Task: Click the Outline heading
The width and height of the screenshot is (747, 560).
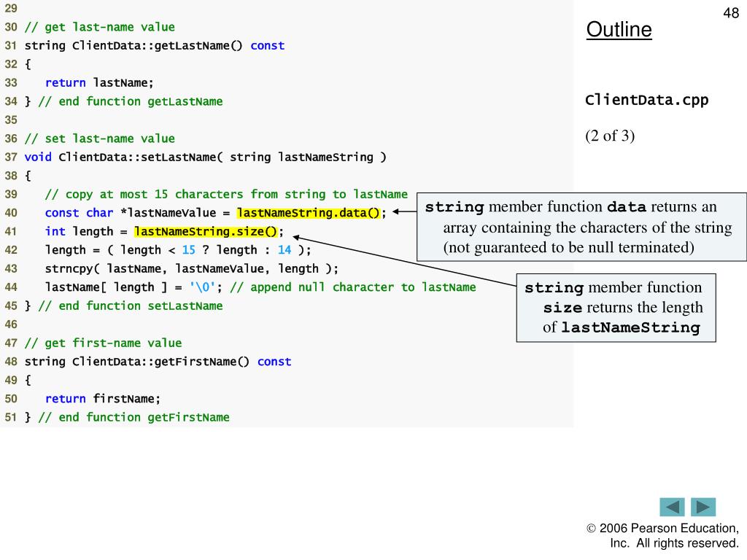Action: [619, 29]
